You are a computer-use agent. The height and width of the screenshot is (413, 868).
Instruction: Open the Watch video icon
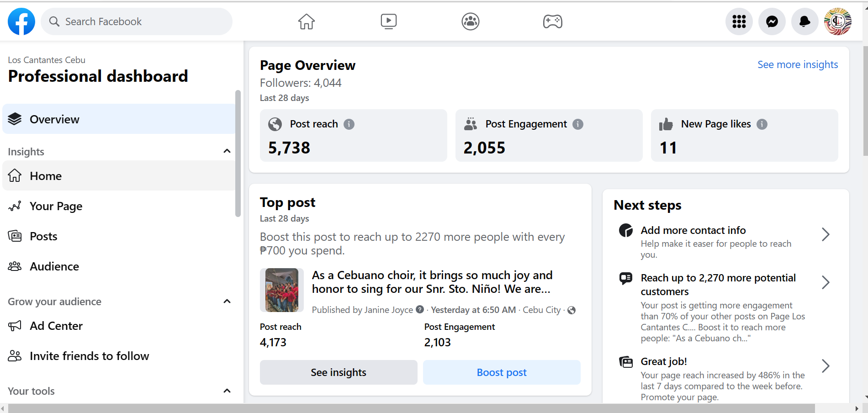tap(389, 21)
